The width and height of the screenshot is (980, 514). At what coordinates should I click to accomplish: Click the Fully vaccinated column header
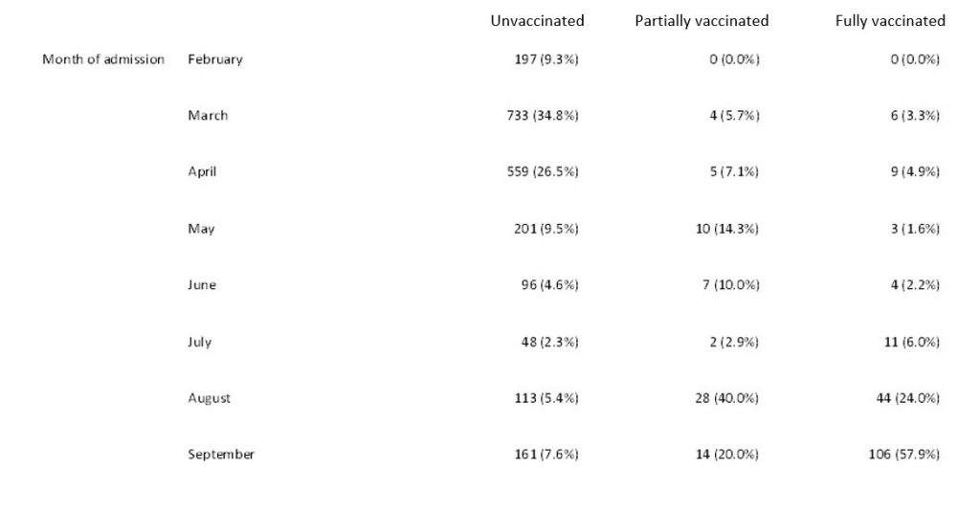coord(890,21)
